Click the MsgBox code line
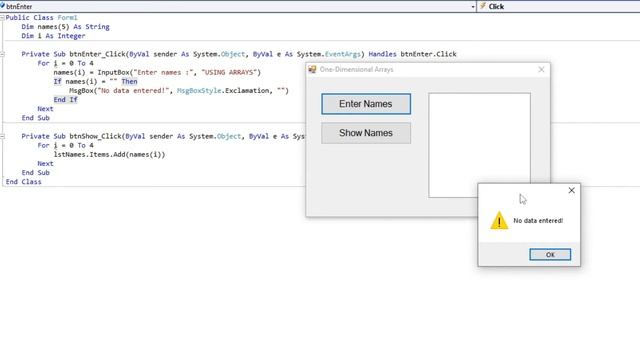Screen dimensions: 640x360 click(179, 91)
